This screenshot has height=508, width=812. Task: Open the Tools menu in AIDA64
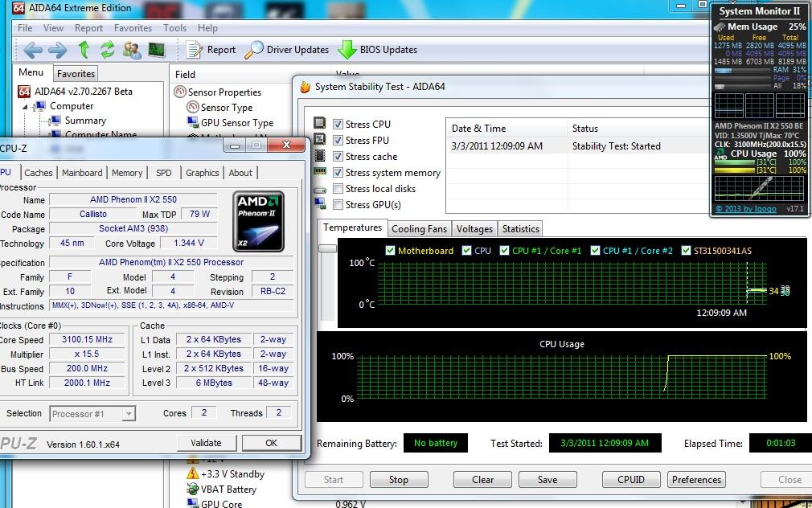tap(174, 28)
